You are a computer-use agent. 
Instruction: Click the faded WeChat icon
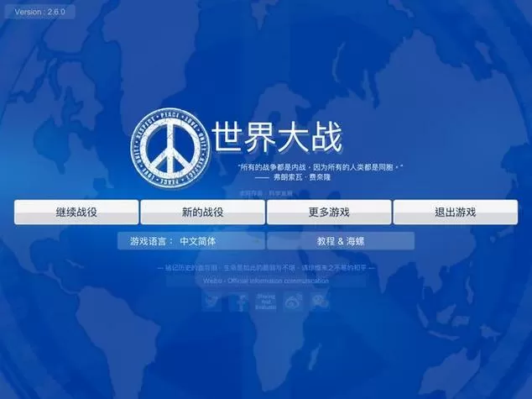[320, 302]
